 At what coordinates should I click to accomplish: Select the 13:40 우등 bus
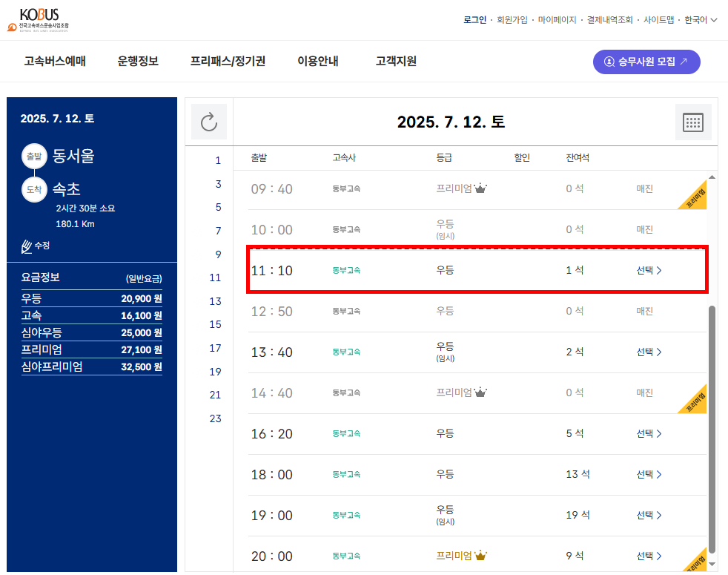649,352
